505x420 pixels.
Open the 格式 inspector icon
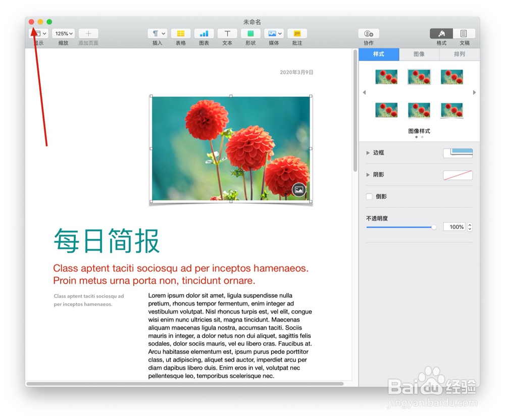(441, 33)
